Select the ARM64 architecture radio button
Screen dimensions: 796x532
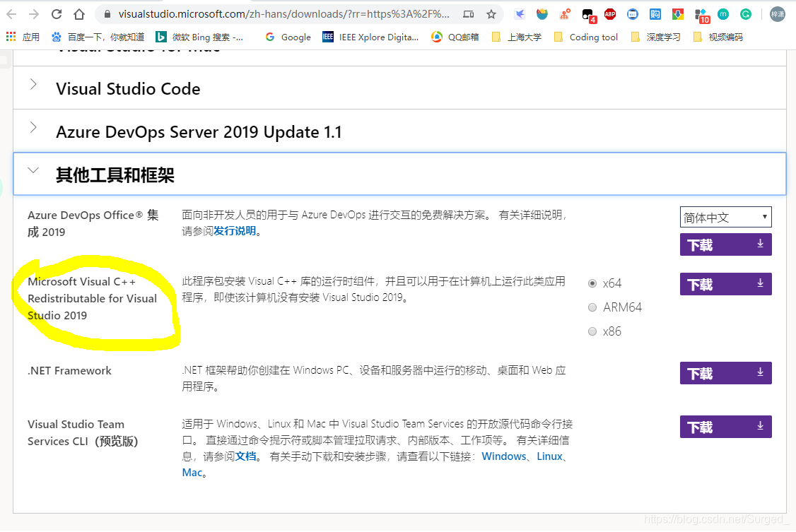pyautogui.click(x=592, y=307)
